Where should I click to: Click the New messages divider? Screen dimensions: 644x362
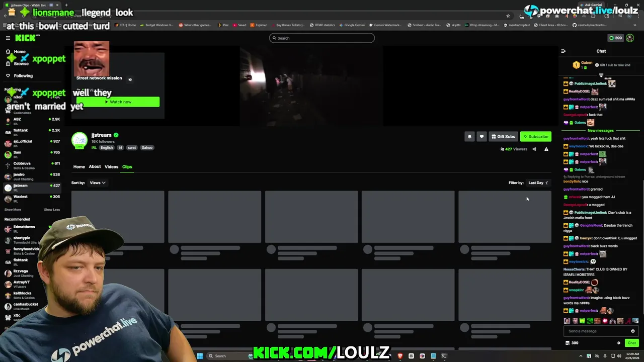(x=600, y=131)
